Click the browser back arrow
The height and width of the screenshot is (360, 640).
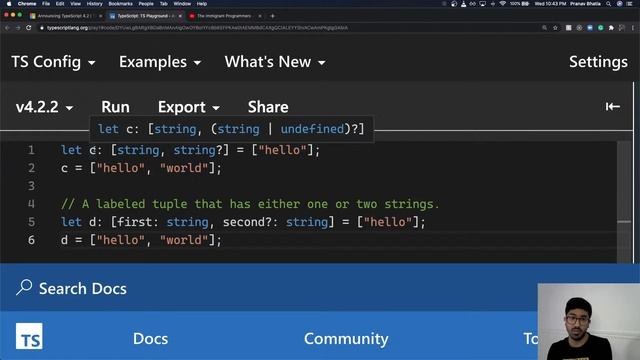tap(7, 28)
